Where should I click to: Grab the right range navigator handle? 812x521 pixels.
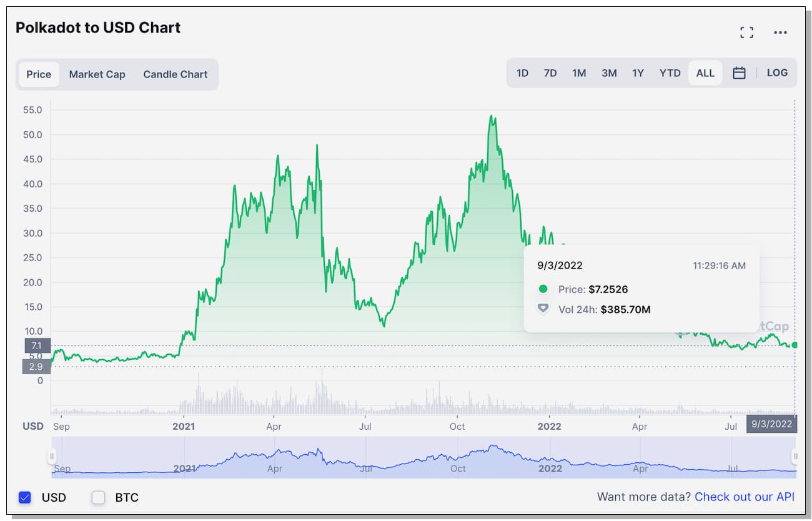795,457
